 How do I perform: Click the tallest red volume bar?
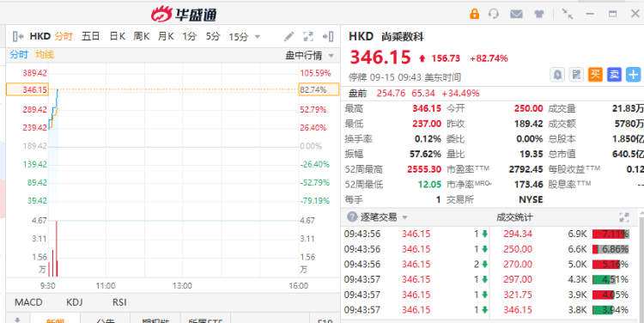tap(57, 248)
